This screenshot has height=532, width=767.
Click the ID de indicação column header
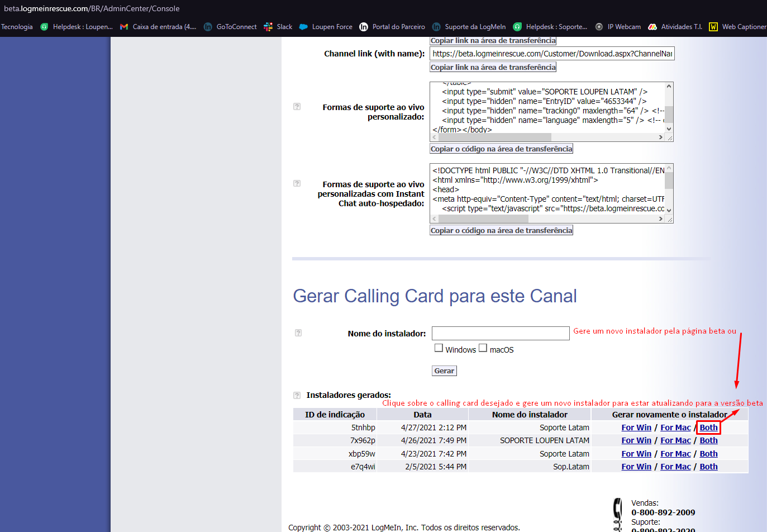pos(335,415)
